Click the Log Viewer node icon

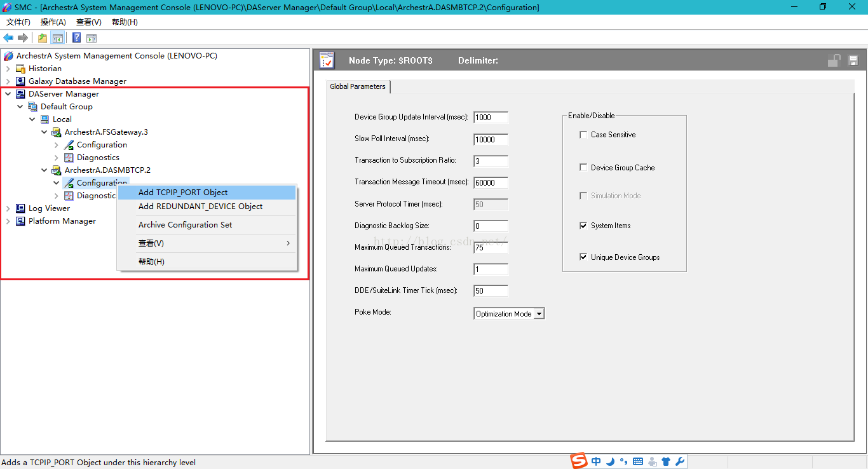tap(21, 208)
